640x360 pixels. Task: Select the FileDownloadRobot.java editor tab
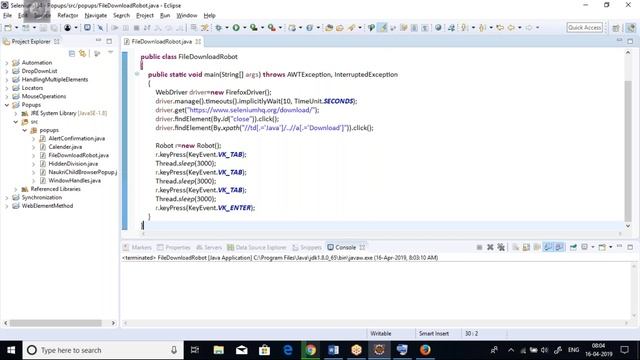click(162, 42)
